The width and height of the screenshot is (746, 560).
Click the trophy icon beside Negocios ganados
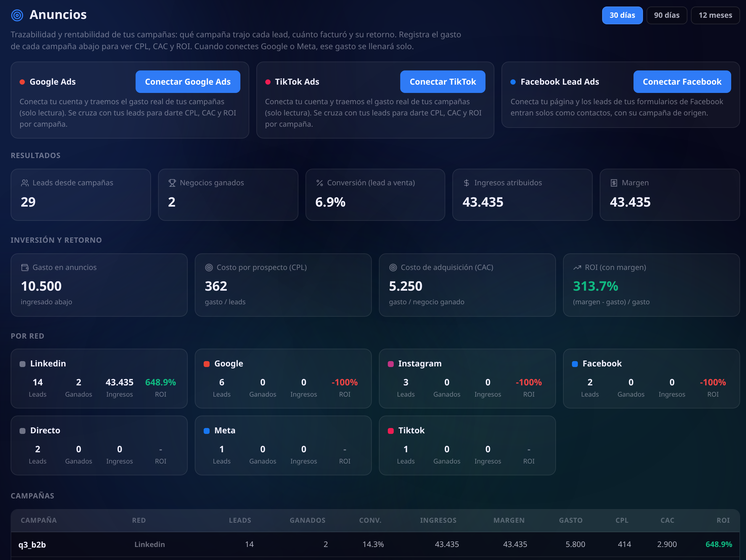[x=172, y=183]
